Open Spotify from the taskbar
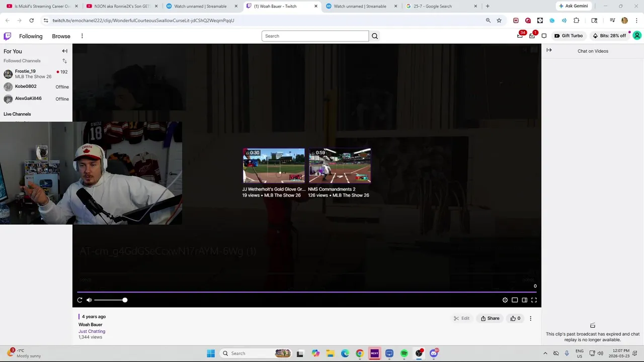Screen dimensions: 644x362 tap(404, 353)
